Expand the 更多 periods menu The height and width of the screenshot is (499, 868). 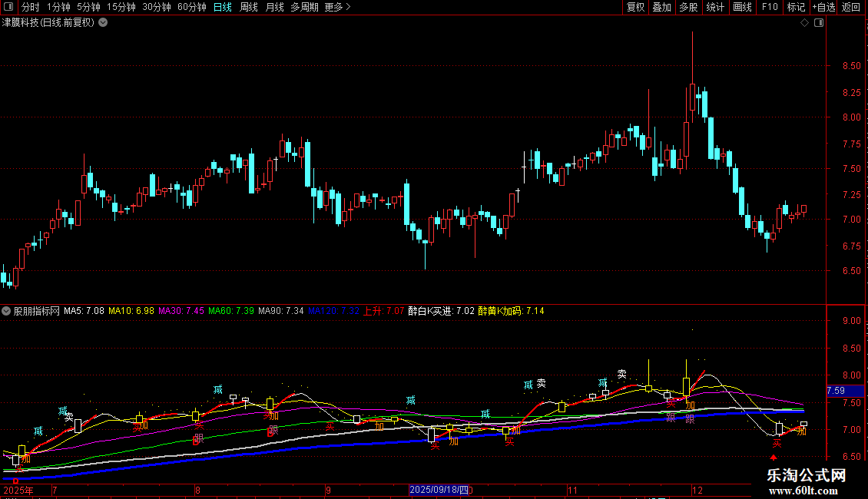click(x=338, y=7)
